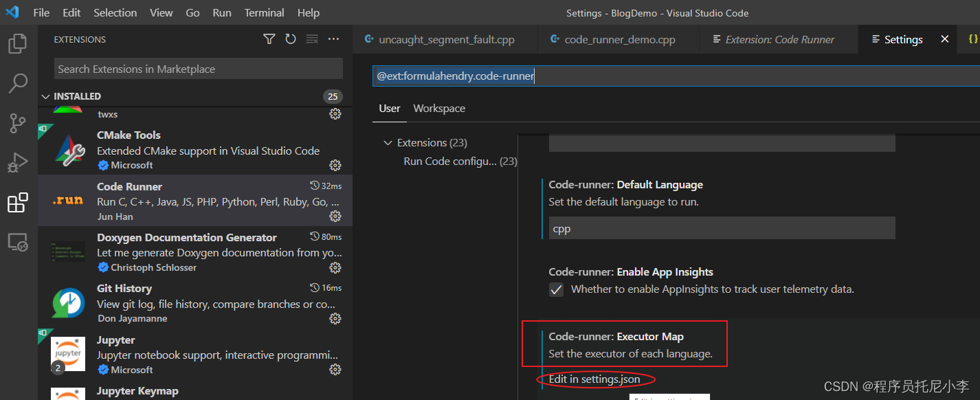Select the Search icon in the activity bar
Image resolution: width=980 pixels, height=400 pixels.
click(18, 82)
